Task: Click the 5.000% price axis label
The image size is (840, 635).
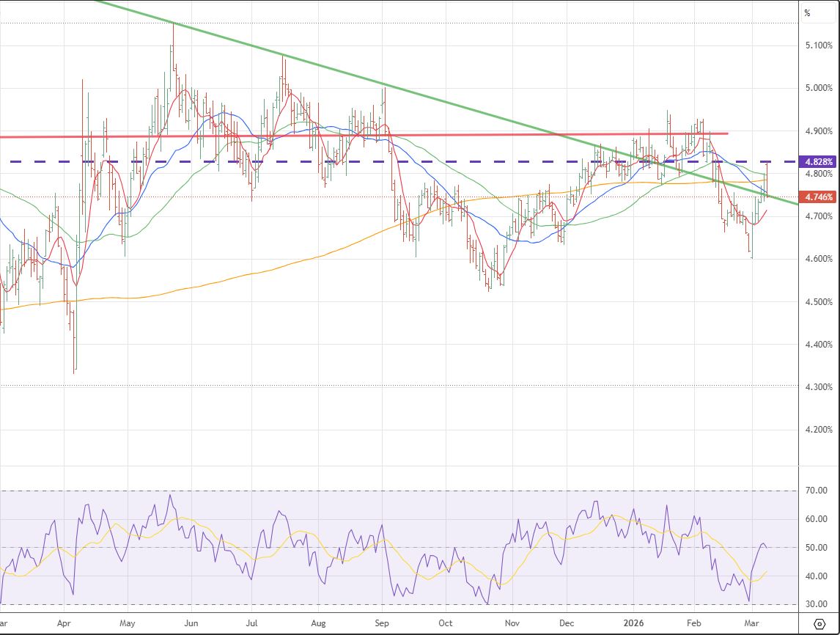Action: coord(819,89)
